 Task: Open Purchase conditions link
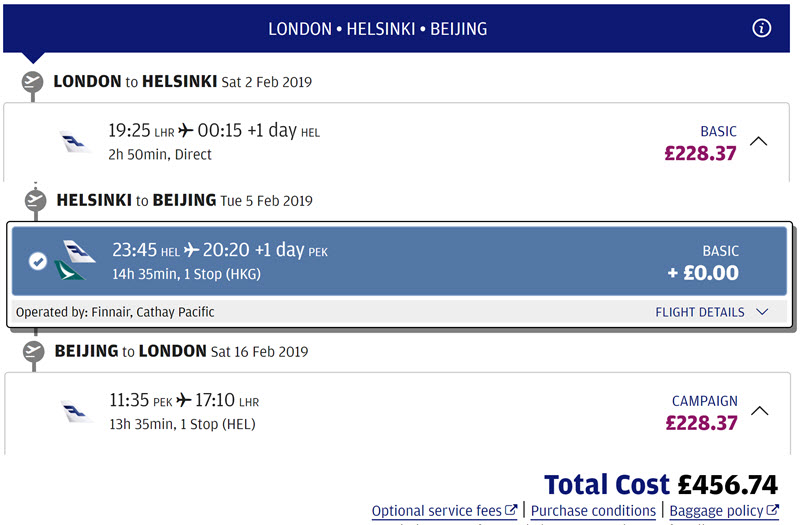pos(593,511)
